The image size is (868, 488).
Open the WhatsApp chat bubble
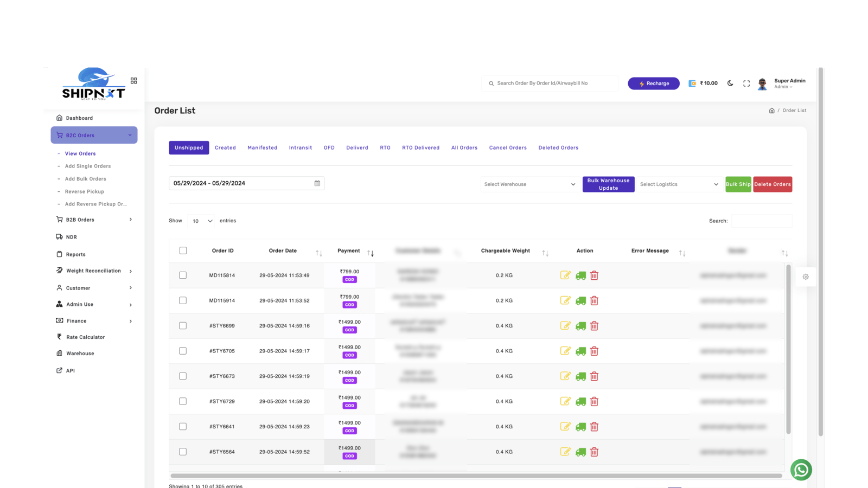tap(801, 470)
